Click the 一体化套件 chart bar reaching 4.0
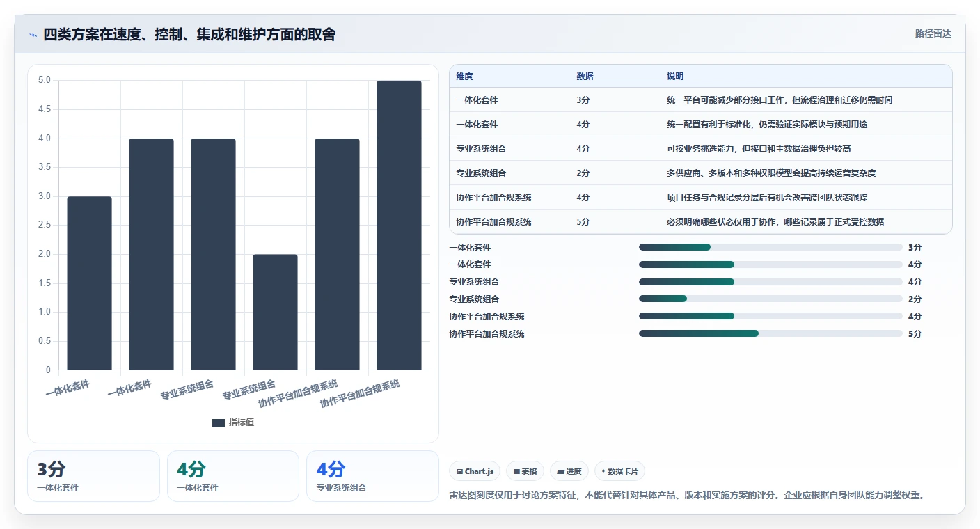 click(x=152, y=254)
